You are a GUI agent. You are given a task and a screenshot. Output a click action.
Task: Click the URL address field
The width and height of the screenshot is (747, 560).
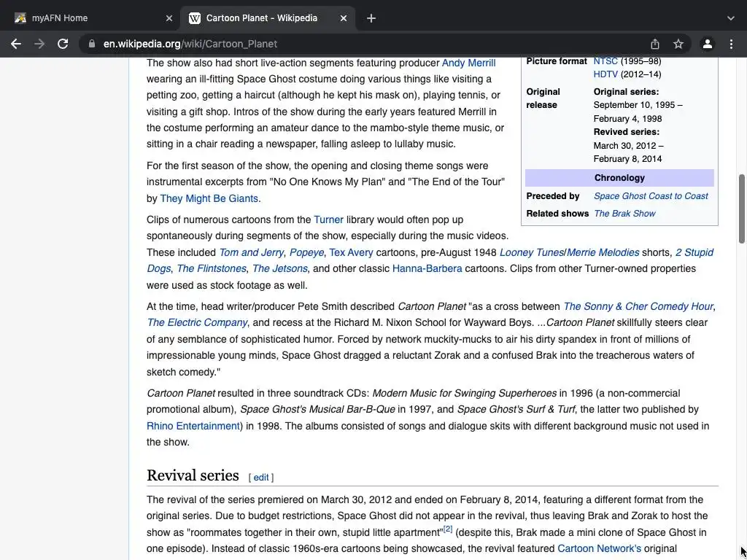[371, 44]
